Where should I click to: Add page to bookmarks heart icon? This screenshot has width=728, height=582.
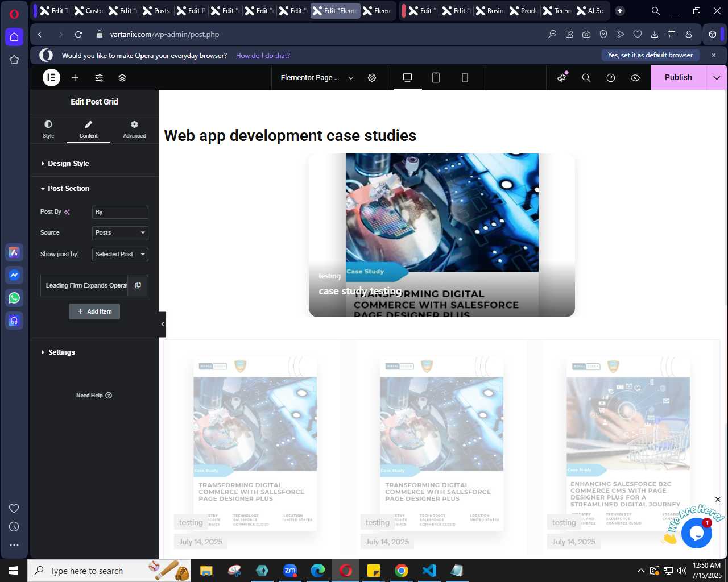(638, 35)
